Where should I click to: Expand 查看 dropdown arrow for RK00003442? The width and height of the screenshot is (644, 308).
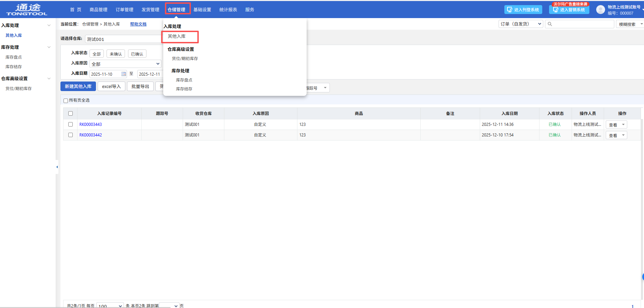(x=623, y=135)
